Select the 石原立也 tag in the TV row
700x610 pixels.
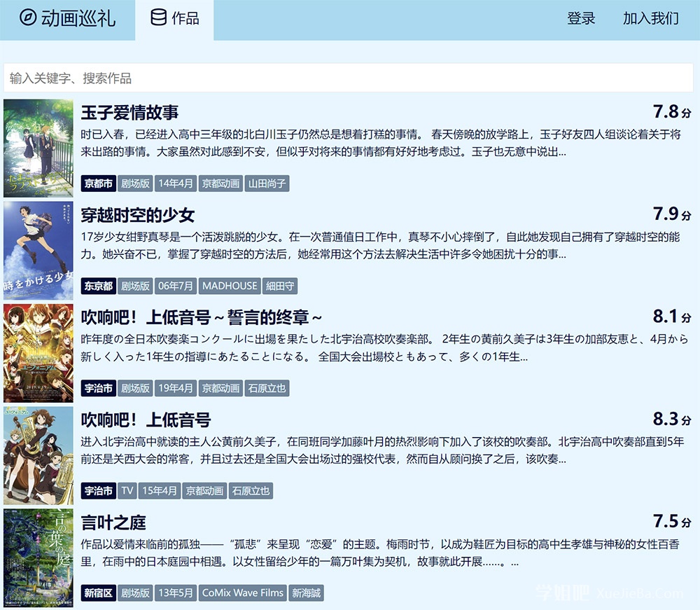tap(251, 491)
